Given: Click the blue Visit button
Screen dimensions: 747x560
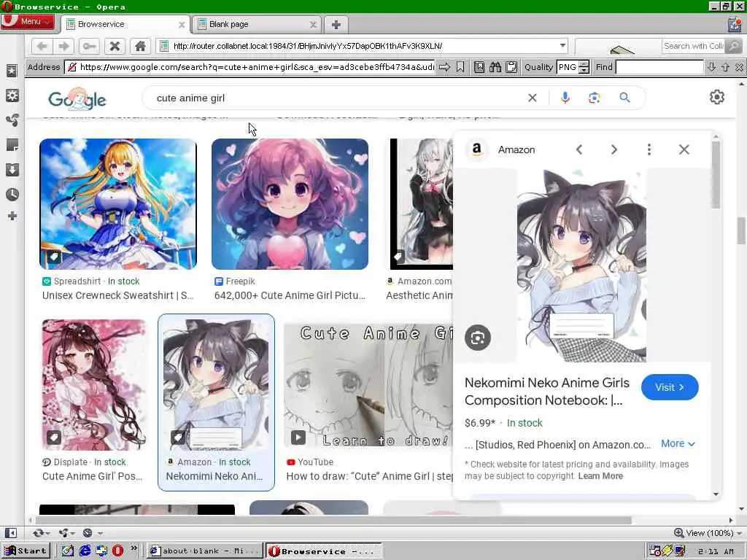Looking at the screenshot, I should click(670, 387).
